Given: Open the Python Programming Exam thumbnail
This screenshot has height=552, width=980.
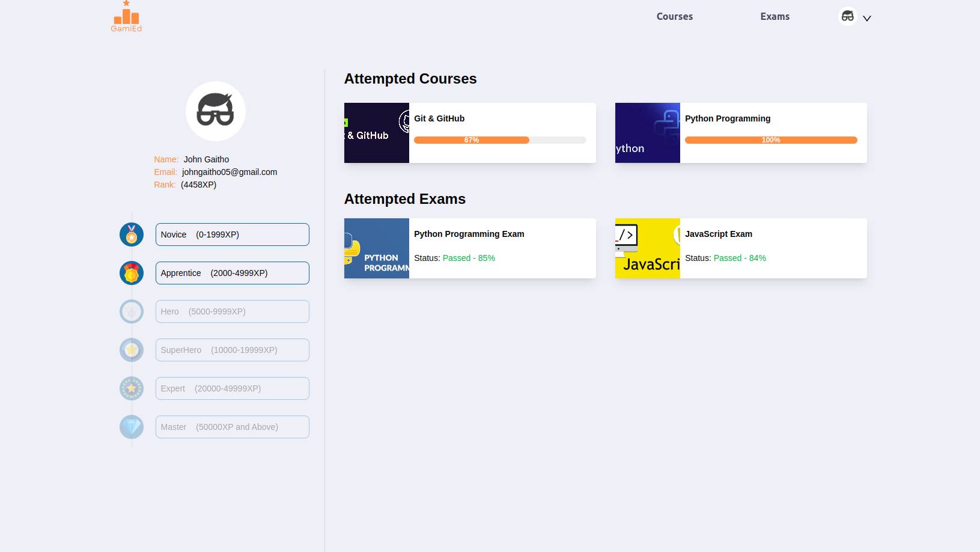Looking at the screenshot, I should 377,248.
